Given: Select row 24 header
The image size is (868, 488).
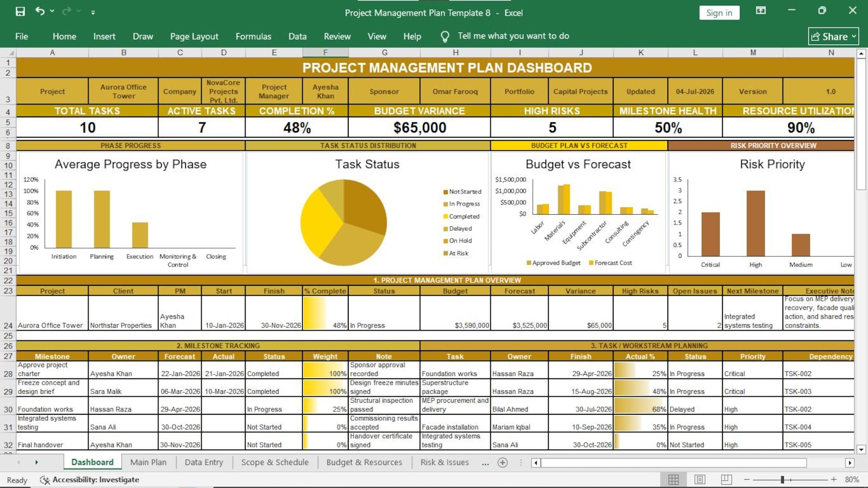Looking at the screenshot, I should coord(8,313).
